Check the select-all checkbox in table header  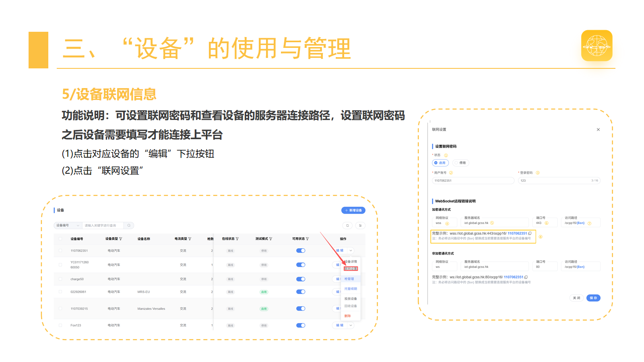60,239
